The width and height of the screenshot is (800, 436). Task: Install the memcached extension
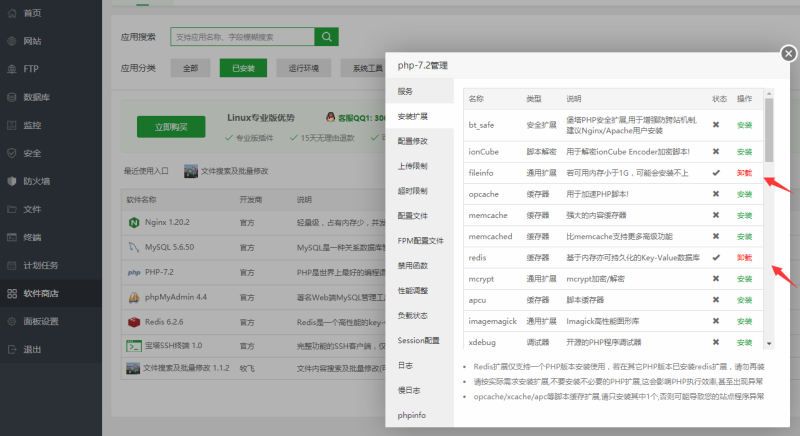pos(744,237)
